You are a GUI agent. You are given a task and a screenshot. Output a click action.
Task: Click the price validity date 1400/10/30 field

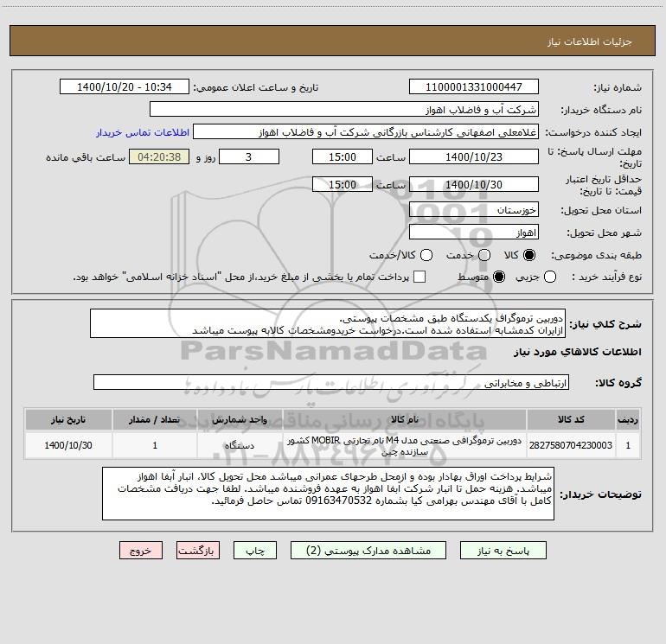[x=474, y=184]
